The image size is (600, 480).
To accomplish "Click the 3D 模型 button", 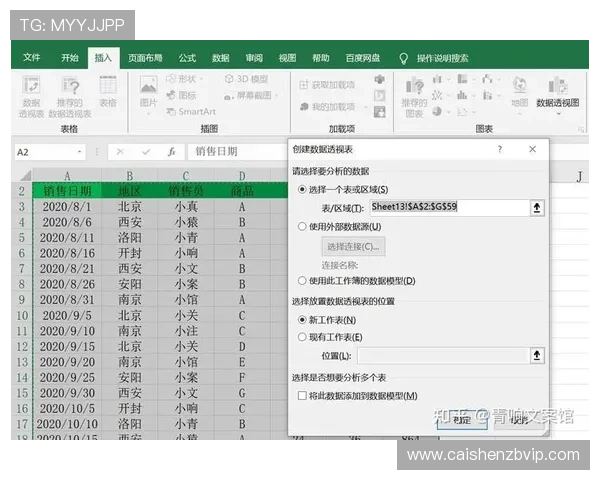I will click(246, 79).
